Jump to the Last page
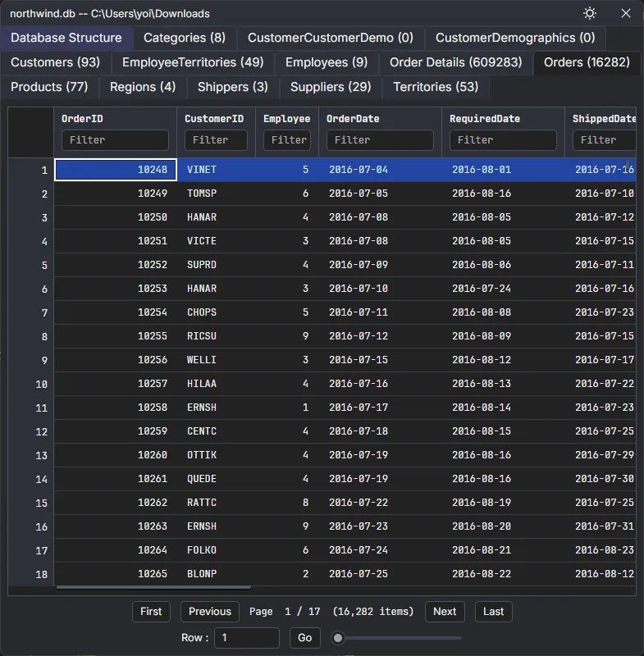The height and width of the screenshot is (656, 644). pos(493,612)
